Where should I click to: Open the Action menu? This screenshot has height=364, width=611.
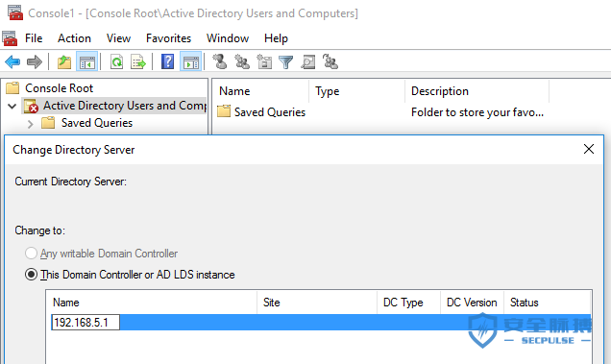[x=74, y=38]
